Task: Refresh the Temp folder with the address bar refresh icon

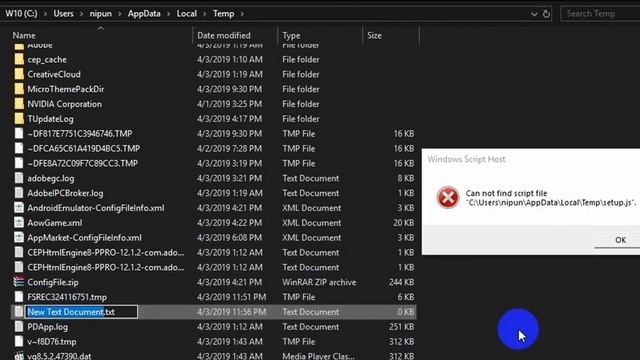Action: (x=547, y=14)
